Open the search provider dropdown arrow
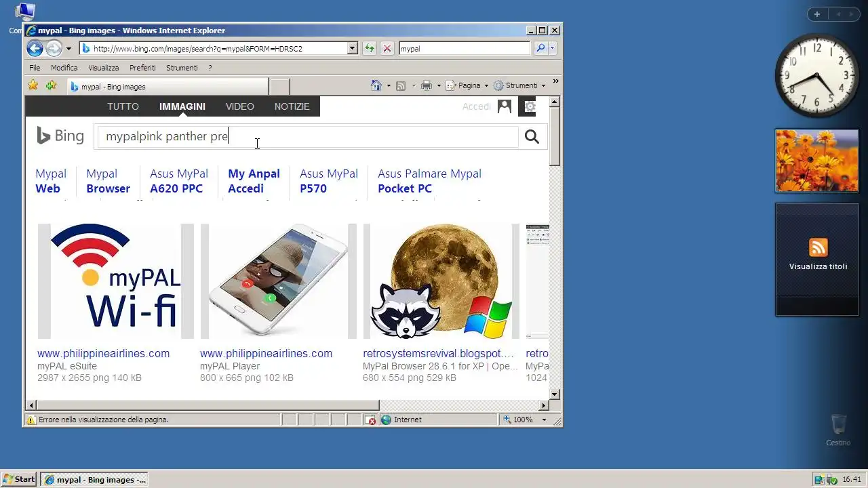Image resolution: width=868 pixels, height=488 pixels. pyautogui.click(x=553, y=48)
